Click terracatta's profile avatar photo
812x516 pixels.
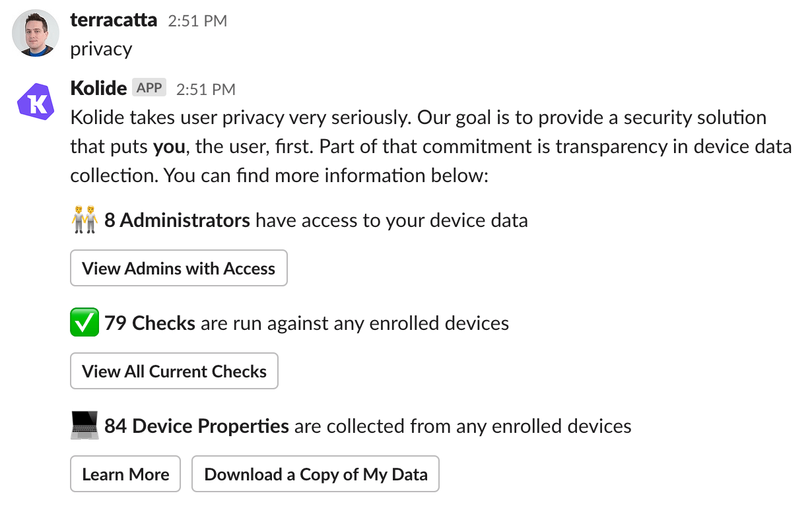click(36, 33)
